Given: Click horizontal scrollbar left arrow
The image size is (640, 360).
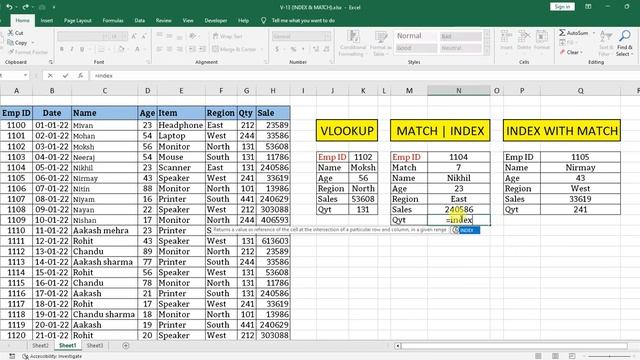Looking at the screenshot, I should [x=398, y=346].
